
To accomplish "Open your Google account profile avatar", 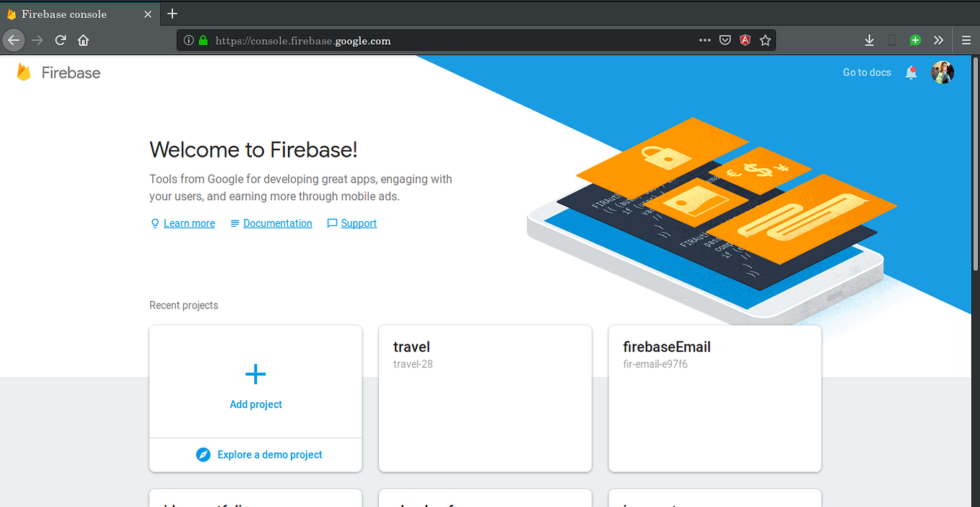I will [942, 72].
